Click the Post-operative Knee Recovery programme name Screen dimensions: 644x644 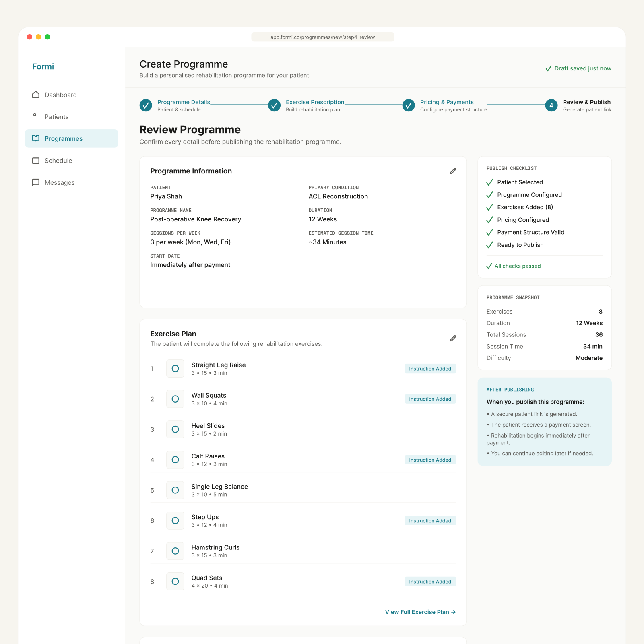coord(196,219)
